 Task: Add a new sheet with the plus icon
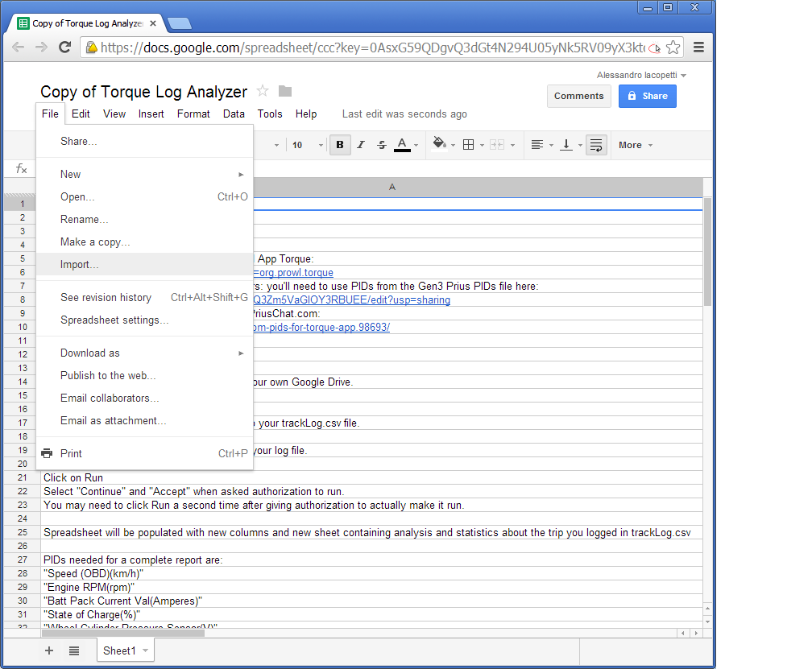point(48,650)
